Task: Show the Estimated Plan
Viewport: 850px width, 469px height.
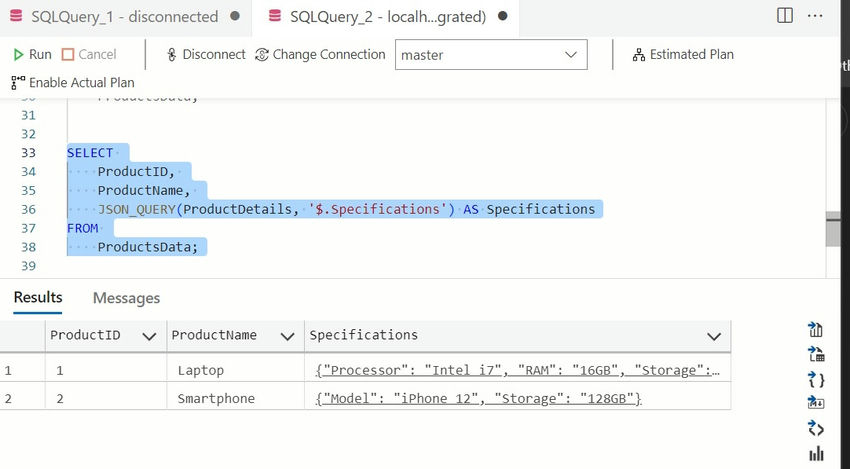Action: (683, 54)
